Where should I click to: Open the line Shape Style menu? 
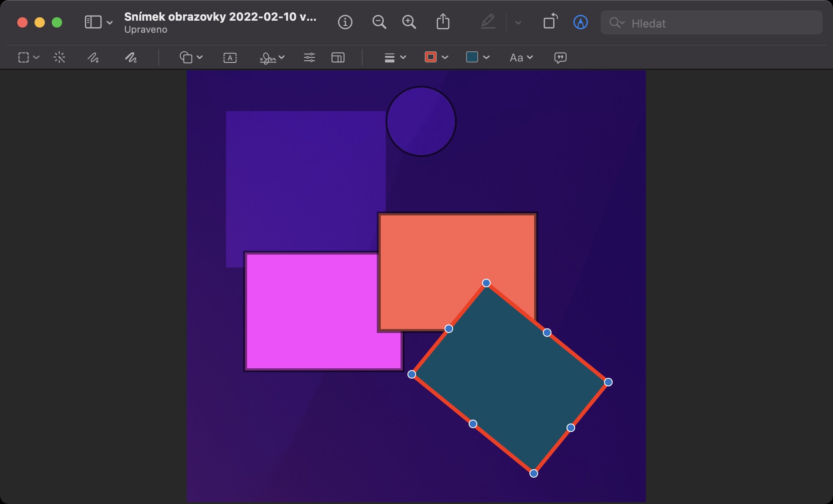pyautogui.click(x=395, y=57)
